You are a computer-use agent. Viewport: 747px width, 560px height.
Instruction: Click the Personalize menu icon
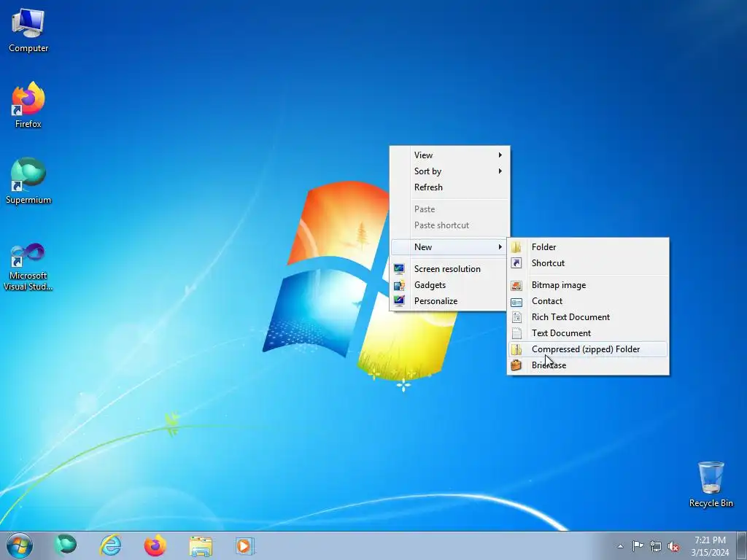point(399,301)
